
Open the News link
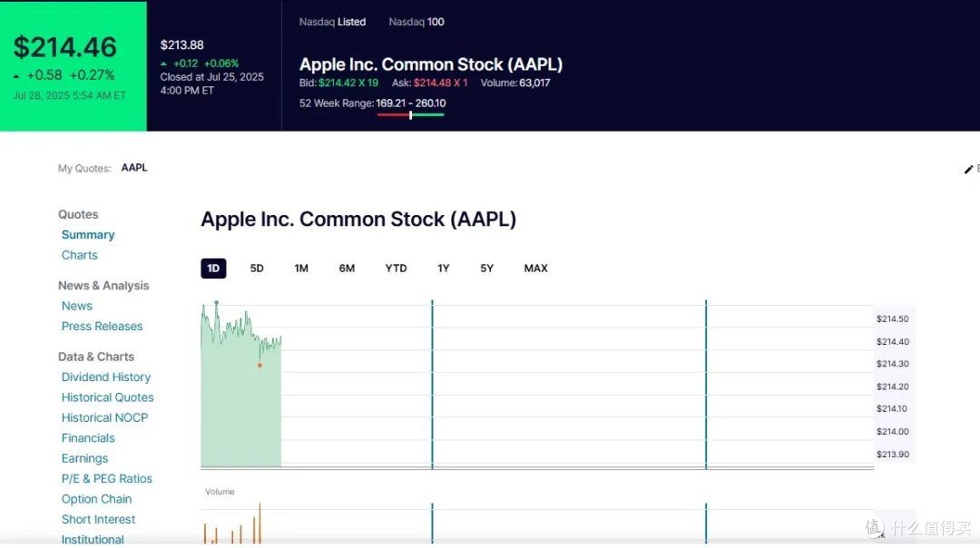pyautogui.click(x=77, y=306)
